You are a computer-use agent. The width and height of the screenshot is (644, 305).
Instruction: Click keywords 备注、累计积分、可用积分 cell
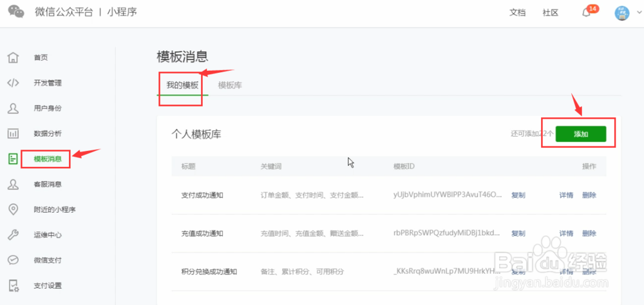[x=302, y=271]
